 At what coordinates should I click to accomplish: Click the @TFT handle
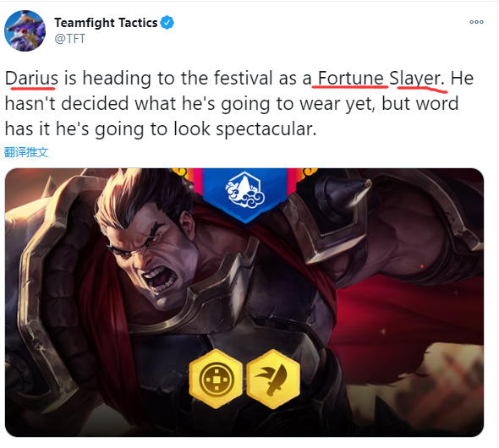pyautogui.click(x=69, y=39)
